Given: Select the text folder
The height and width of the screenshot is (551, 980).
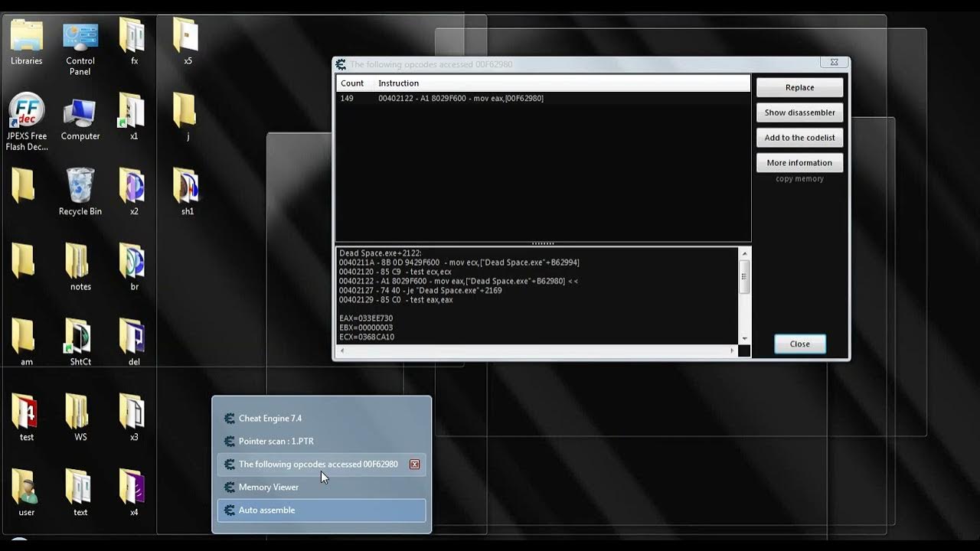Looking at the screenshot, I should pos(80,494).
